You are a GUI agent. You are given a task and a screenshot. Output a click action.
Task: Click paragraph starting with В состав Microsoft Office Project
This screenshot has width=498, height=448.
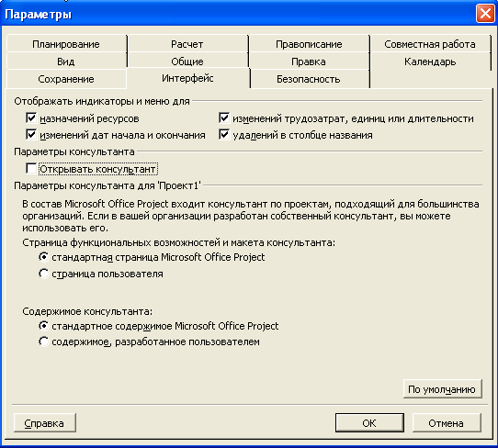point(250,216)
